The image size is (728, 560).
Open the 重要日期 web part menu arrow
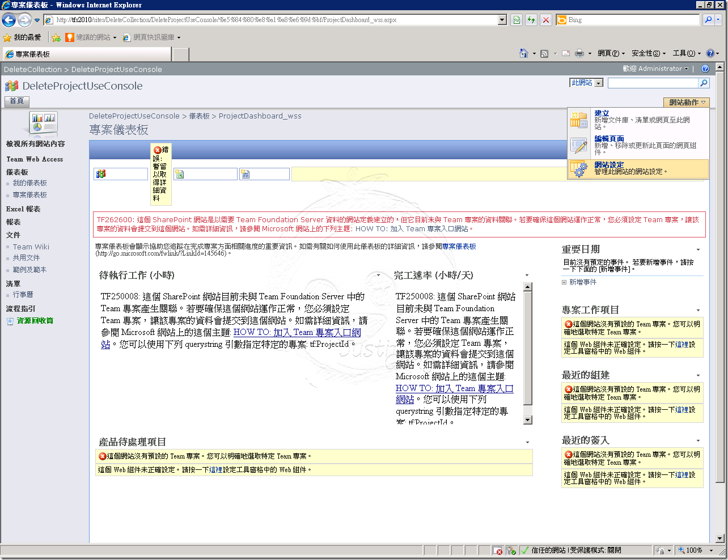698,250
